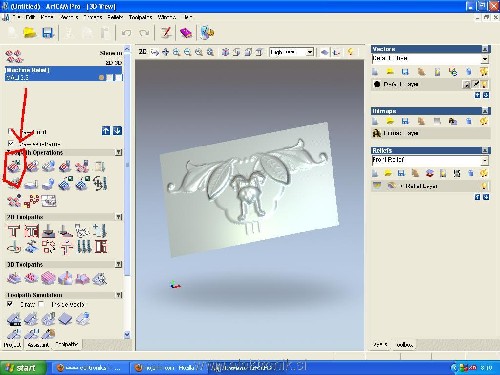This screenshot has width=500, height=375.
Task: Toggle Relief Layer visibility light bulb
Action: [x=484, y=186]
